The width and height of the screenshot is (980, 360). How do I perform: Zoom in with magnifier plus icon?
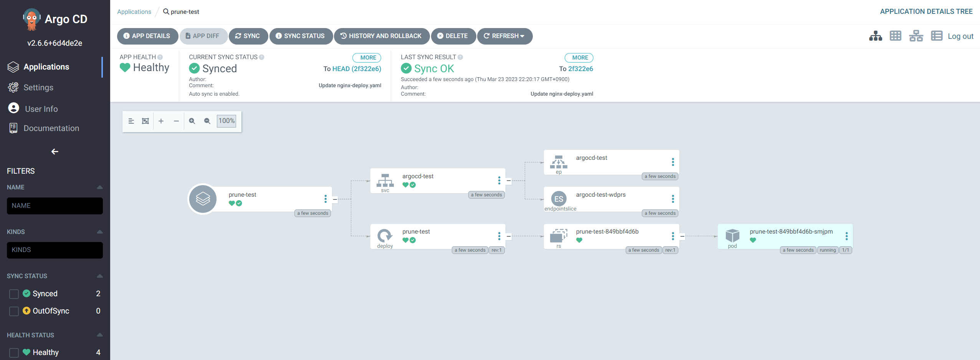point(192,121)
